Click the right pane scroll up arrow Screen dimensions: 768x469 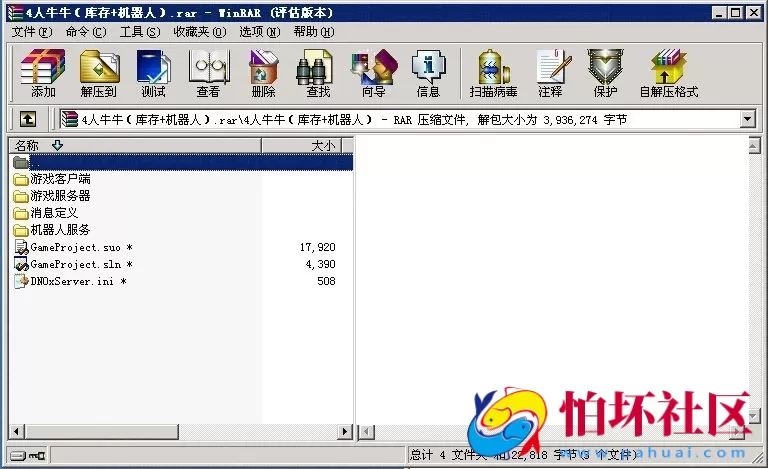tap(754, 145)
